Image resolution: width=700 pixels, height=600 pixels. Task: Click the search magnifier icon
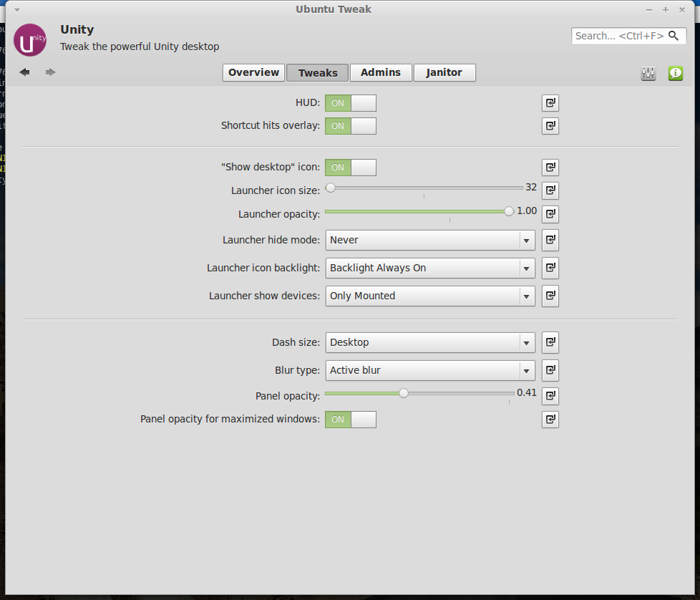click(674, 36)
